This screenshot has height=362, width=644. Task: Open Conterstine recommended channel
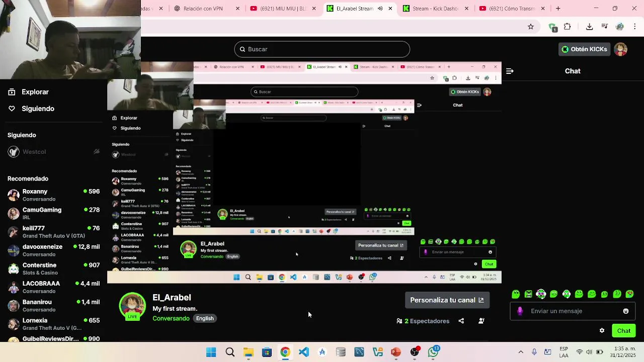pyautogui.click(x=53, y=268)
